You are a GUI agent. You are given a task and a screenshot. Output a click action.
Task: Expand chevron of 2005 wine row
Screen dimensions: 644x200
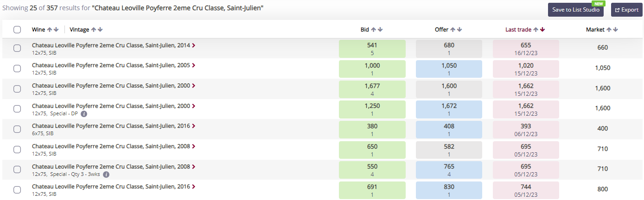[x=194, y=65]
